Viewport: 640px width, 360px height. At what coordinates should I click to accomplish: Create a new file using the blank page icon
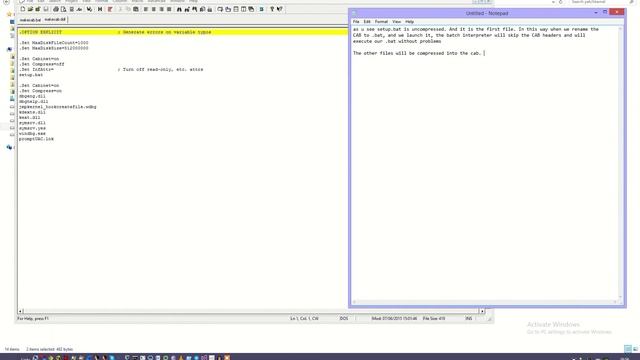(x=23, y=9)
